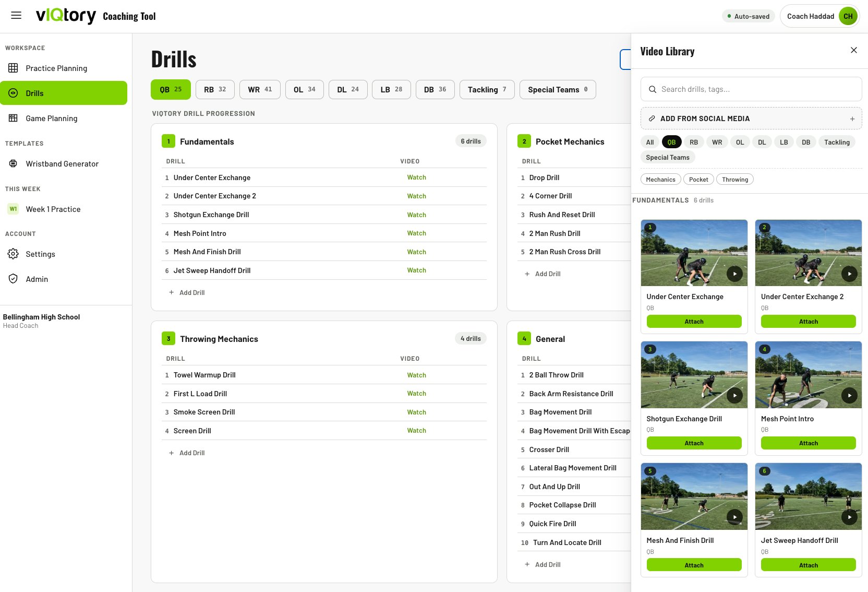Click the Admin shield icon
This screenshot has height=592, width=868.
(x=13, y=279)
